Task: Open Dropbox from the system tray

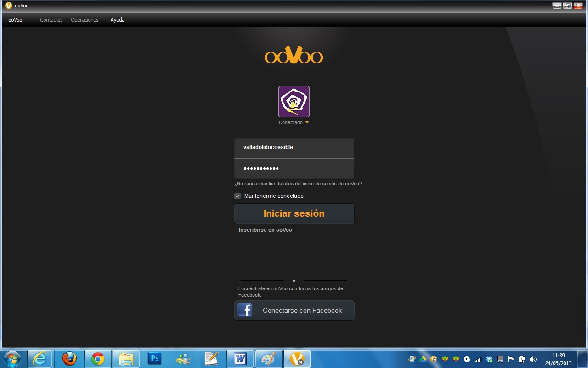Action: click(489, 359)
